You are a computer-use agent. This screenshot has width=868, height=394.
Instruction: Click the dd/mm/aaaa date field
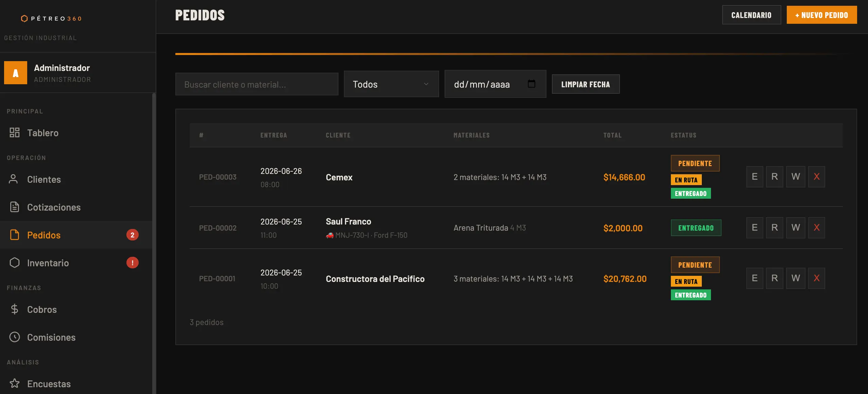pos(495,84)
